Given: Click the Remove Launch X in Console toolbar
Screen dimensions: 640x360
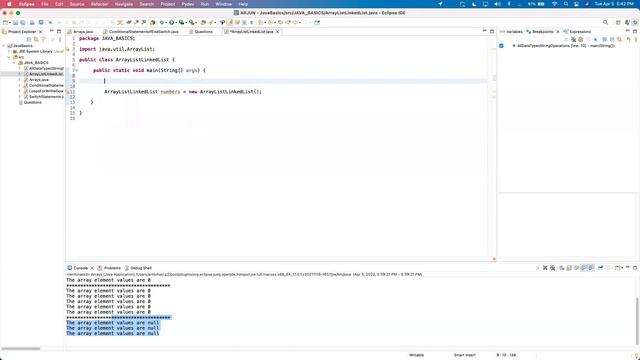Looking at the screenshot, I should [x=545, y=268].
